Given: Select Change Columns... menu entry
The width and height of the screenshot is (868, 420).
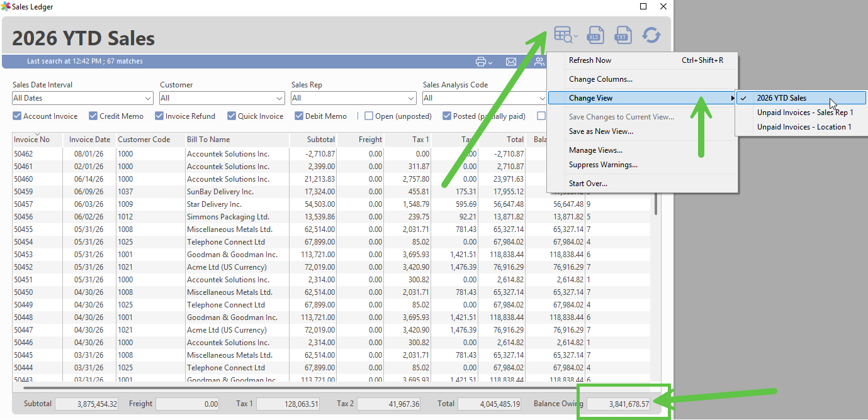Looking at the screenshot, I should [642, 79].
